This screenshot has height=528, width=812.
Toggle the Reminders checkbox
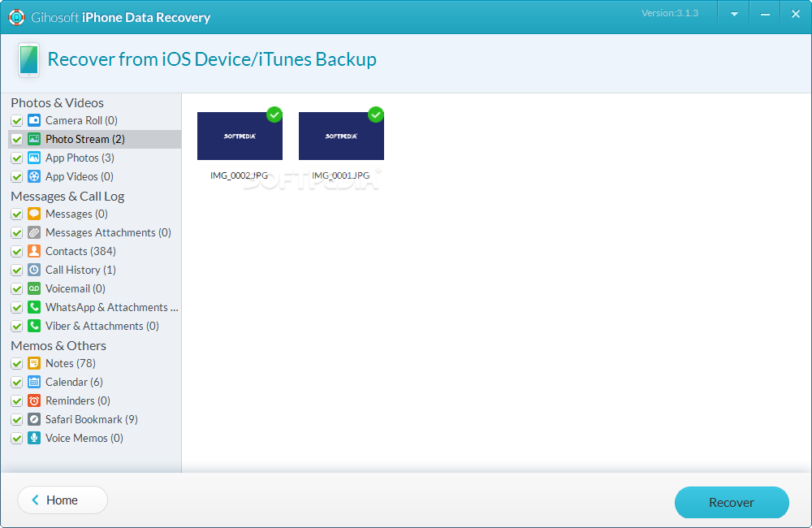16,401
